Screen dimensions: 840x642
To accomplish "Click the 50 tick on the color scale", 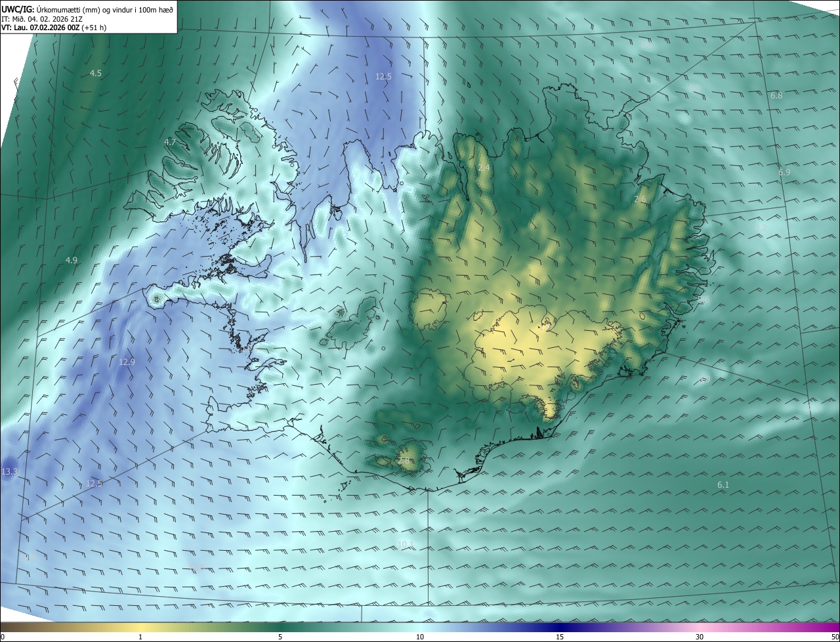I will click(x=835, y=637).
